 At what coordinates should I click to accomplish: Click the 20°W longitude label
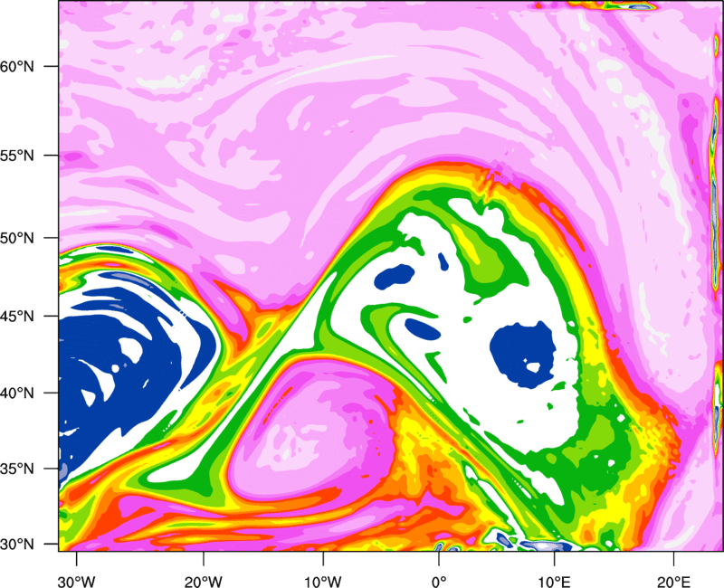(x=203, y=582)
